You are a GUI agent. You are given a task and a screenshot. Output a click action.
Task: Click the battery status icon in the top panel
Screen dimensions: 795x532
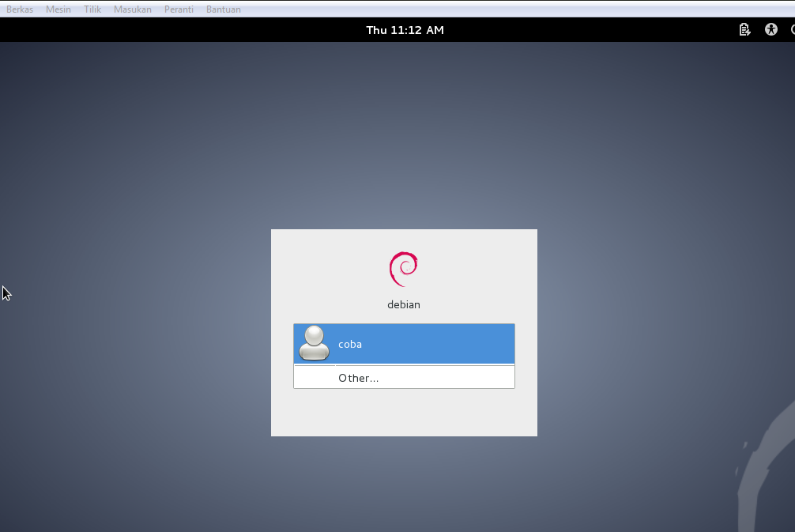(744, 29)
